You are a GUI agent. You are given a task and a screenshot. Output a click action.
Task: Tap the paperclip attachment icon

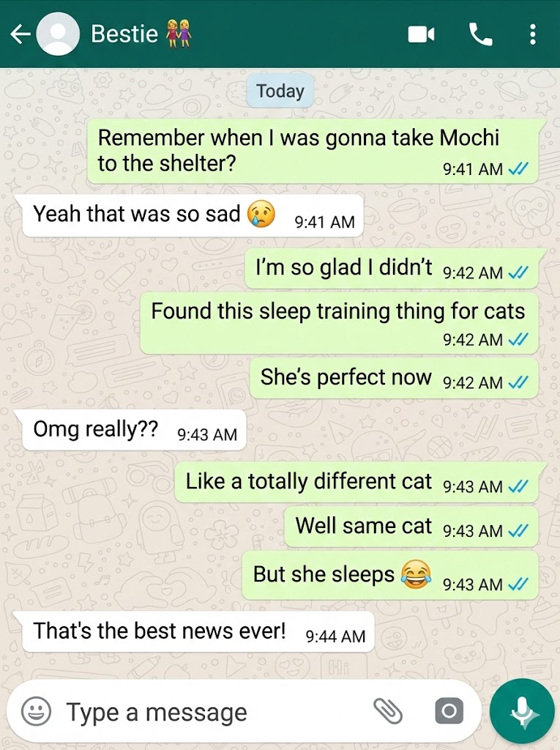(x=387, y=710)
